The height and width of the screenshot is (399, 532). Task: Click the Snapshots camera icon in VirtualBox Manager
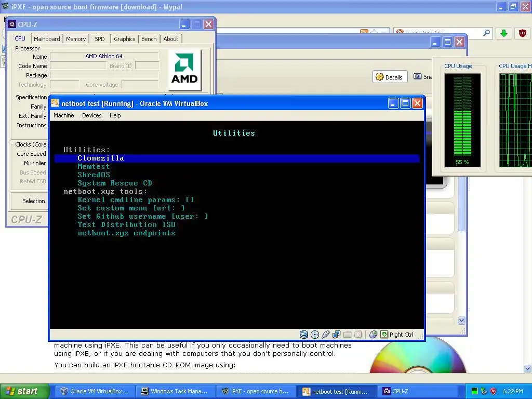click(x=417, y=77)
